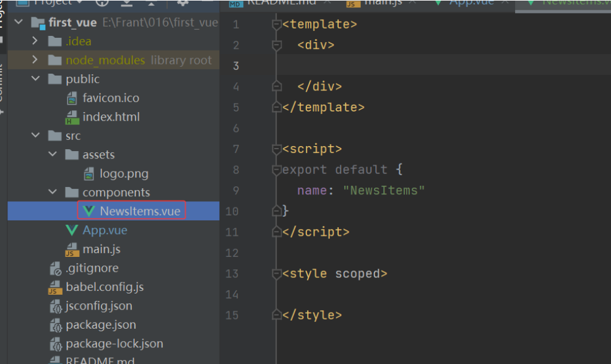This screenshot has height=364, width=611.
Task: Select the .idea folder label
Action: (79, 41)
